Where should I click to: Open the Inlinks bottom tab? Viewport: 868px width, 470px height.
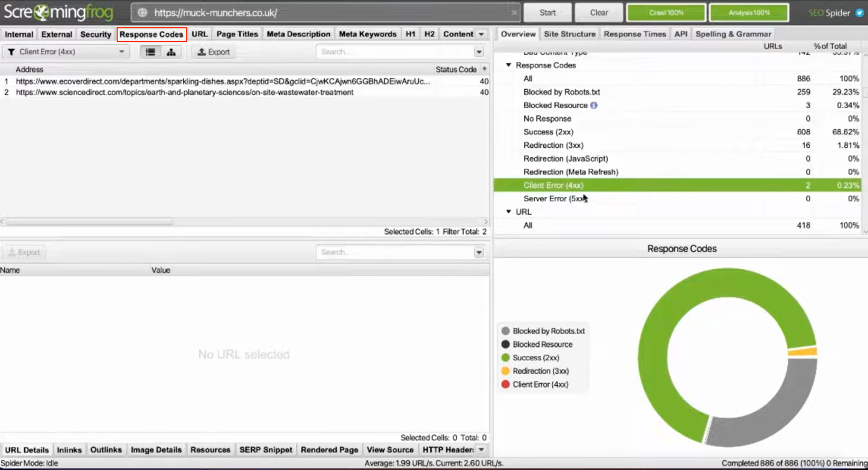(69, 450)
